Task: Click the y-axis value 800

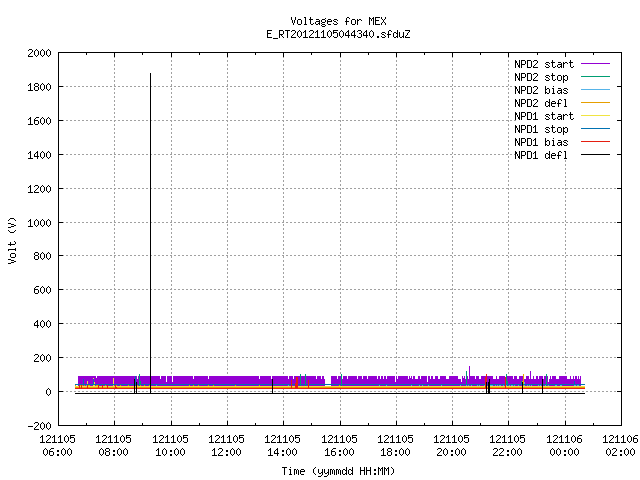Action: tap(42, 256)
